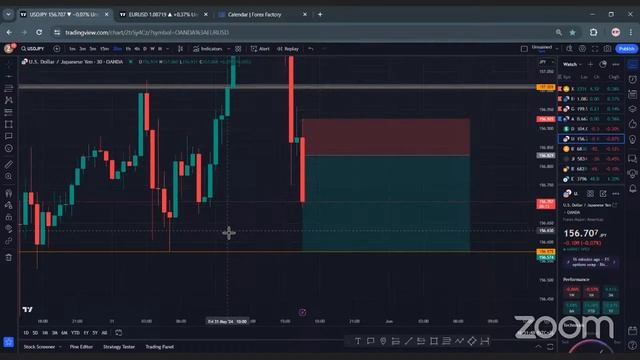Open the chart layout selection square icon
Viewport: 640px width, 360px height.
(524, 49)
